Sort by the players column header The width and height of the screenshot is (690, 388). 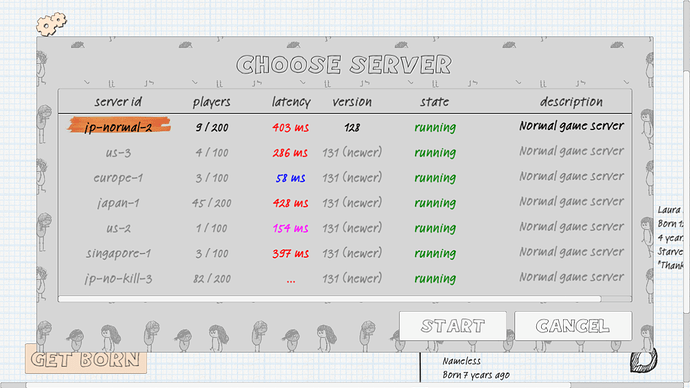212,102
